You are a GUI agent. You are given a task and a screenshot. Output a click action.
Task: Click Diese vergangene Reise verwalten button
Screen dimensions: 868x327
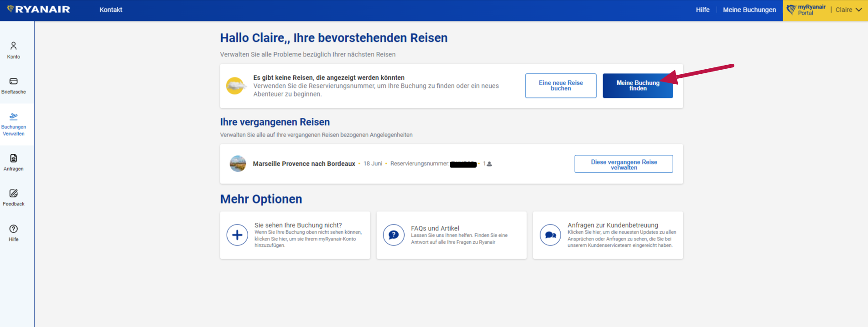point(624,164)
